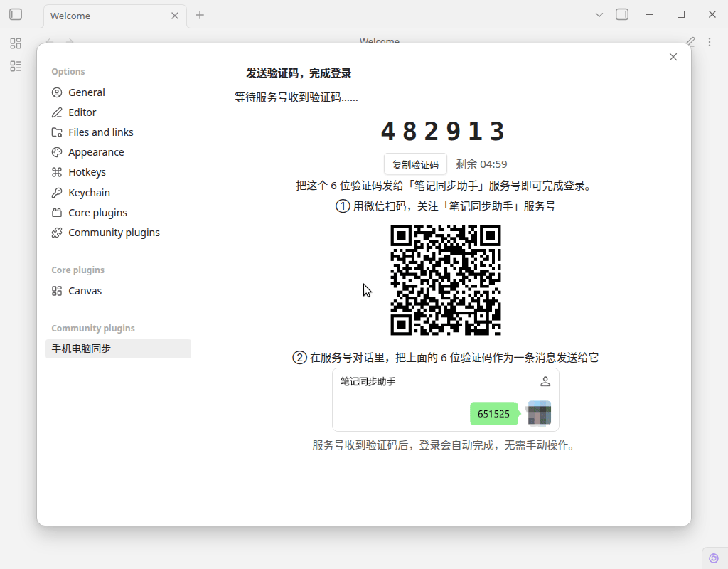Close the Welcome tab
This screenshot has height=569, width=728.
coord(175,16)
